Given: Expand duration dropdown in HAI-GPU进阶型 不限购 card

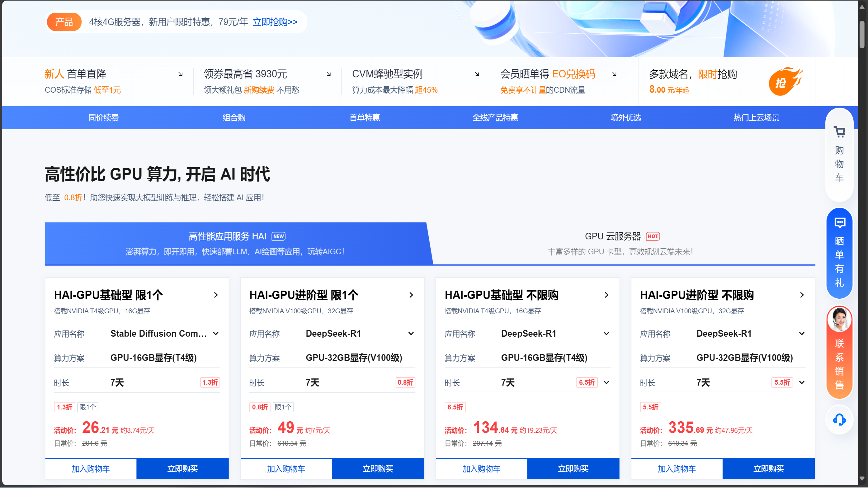Looking at the screenshot, I should [802, 382].
